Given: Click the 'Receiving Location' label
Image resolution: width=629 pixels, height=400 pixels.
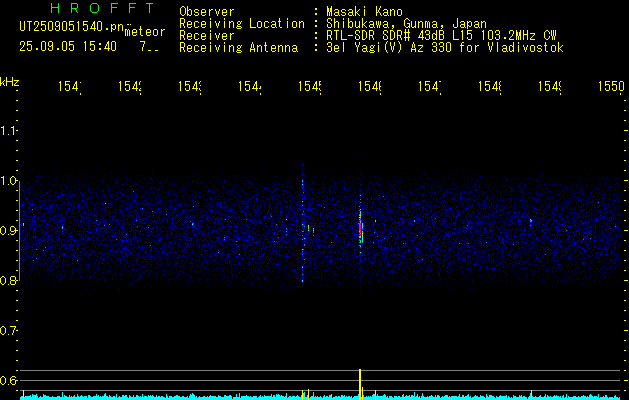Looking at the screenshot, I should pos(242,24).
